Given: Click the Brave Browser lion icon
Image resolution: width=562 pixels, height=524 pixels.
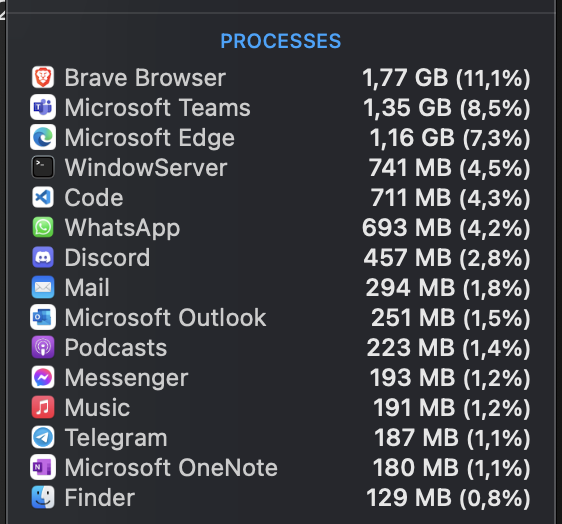Looking at the screenshot, I should 43,77.
